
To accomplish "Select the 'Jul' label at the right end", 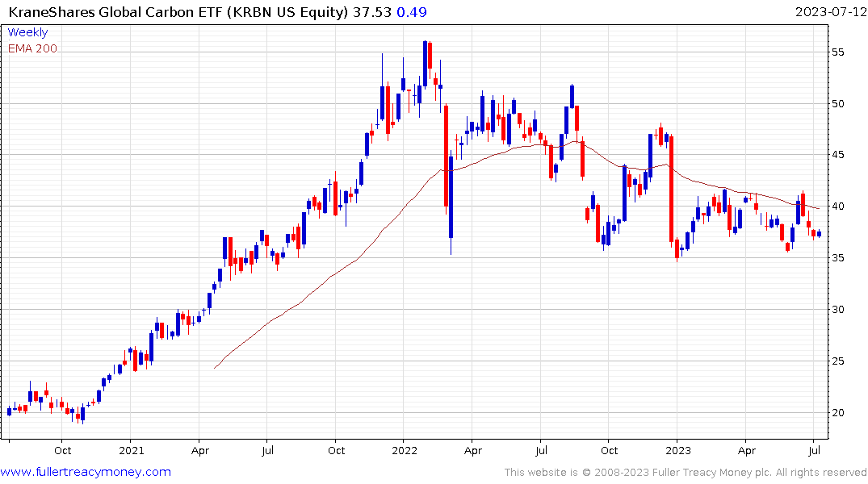I will tap(814, 450).
